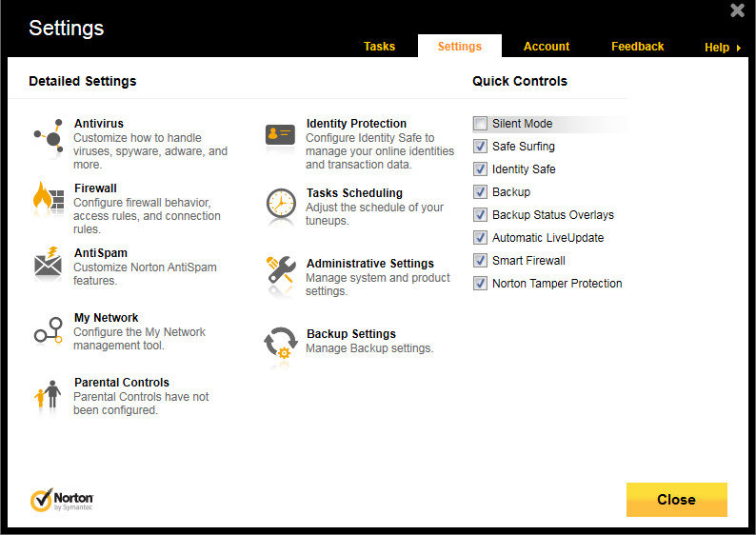Click the Tasks Scheduling clock icon
The image size is (756, 535).
[x=281, y=205]
